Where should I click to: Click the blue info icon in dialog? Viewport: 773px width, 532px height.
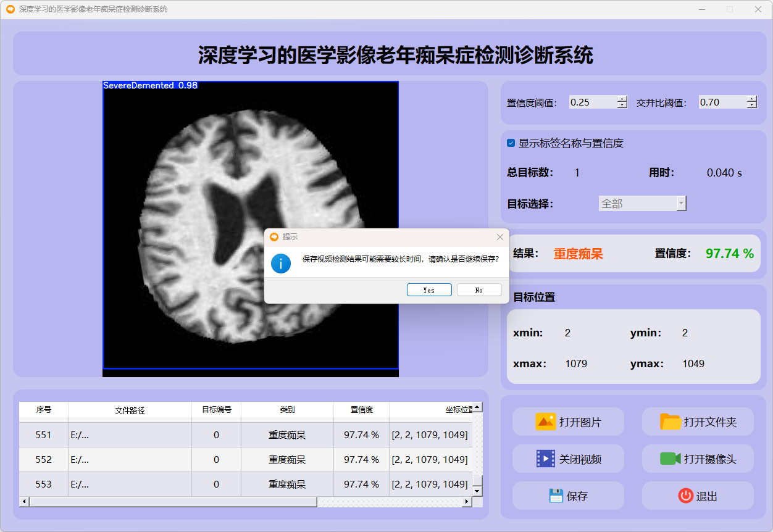(x=281, y=264)
